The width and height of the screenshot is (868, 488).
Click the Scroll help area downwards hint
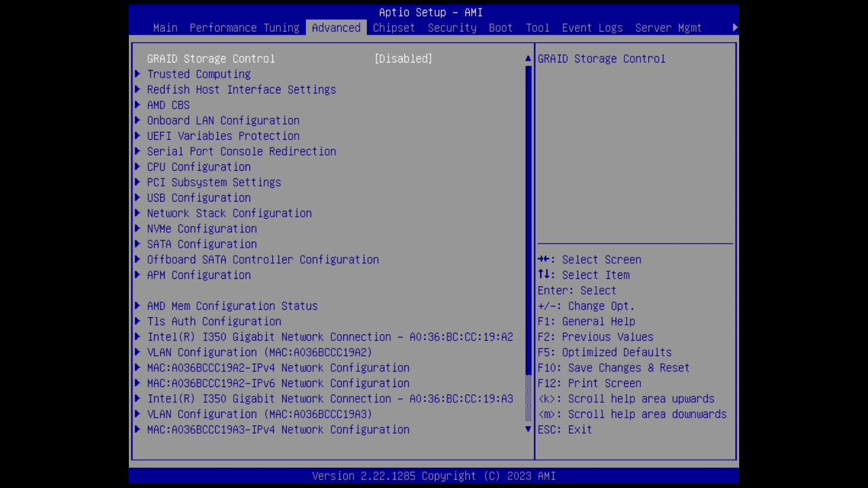click(632, 414)
